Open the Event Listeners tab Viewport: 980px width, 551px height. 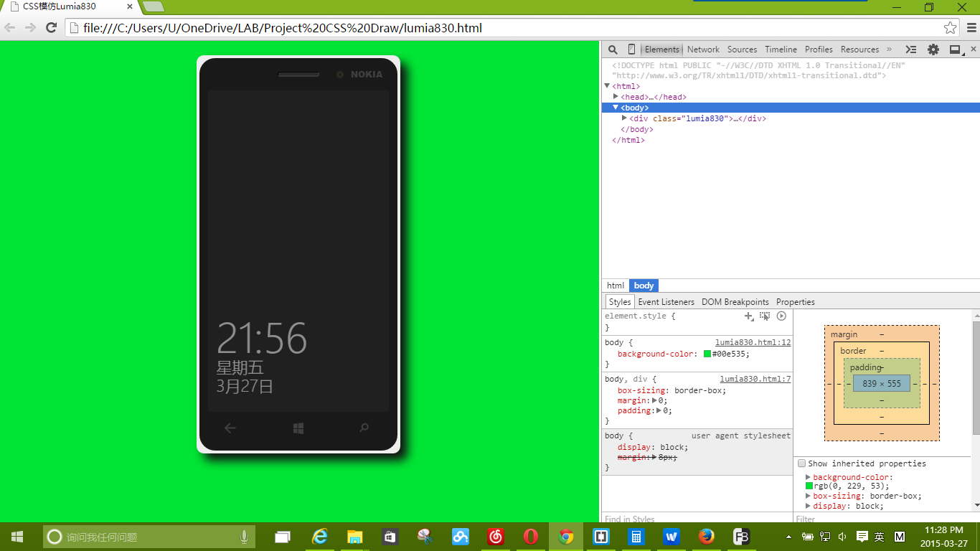coord(666,302)
